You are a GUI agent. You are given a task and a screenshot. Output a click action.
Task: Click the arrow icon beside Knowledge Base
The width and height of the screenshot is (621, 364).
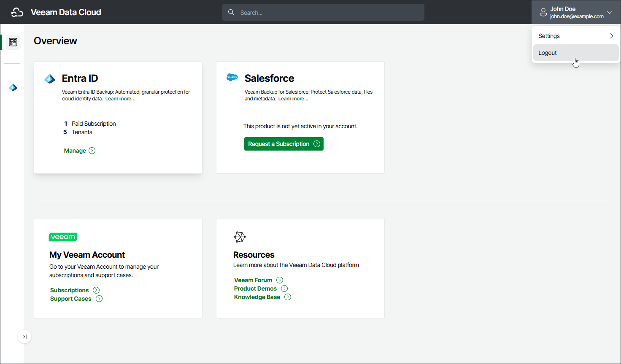click(x=288, y=297)
